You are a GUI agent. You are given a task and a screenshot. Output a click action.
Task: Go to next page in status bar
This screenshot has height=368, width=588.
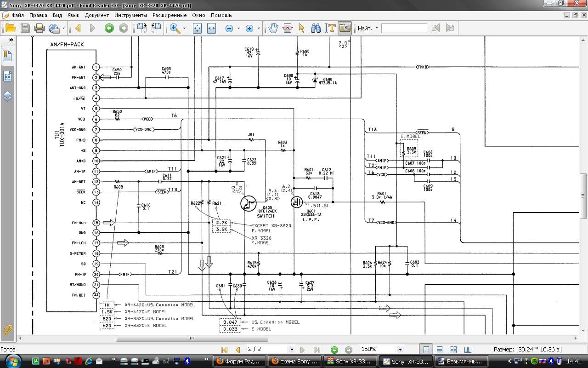point(303,350)
